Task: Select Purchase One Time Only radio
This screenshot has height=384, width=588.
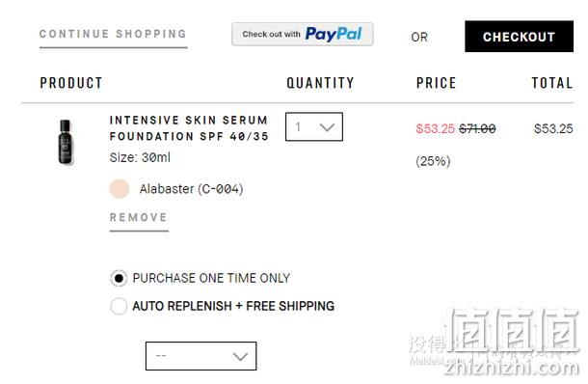Action: coord(119,279)
